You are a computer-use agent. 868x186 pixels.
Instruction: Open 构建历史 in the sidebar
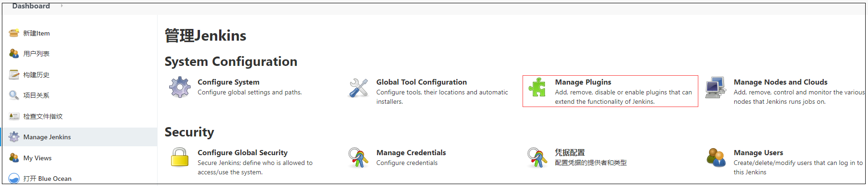pyautogui.click(x=36, y=75)
